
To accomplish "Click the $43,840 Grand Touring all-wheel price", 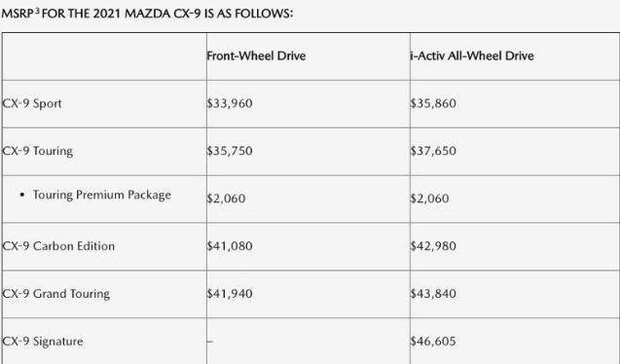I will coord(433,294).
